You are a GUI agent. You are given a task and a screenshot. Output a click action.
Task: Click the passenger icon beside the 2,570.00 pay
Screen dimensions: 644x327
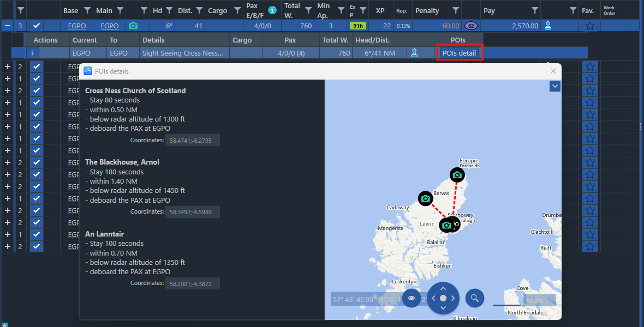548,26
